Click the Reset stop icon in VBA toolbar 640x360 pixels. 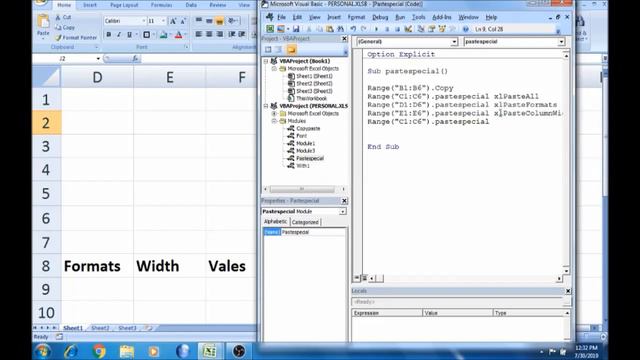click(397, 29)
